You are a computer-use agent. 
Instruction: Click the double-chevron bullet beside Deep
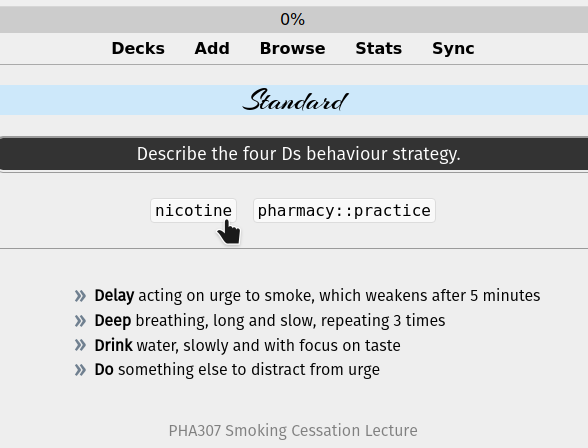[80, 321]
